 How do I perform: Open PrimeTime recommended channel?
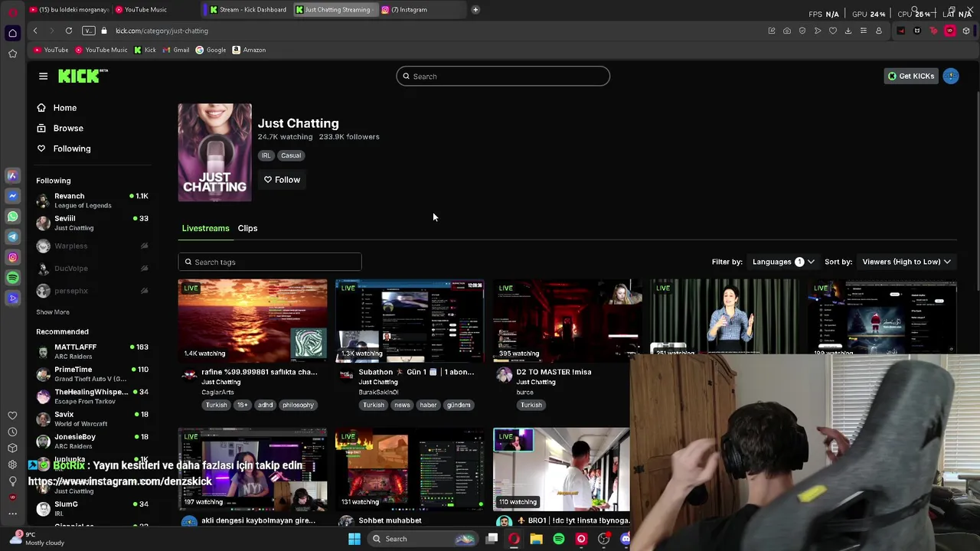coord(92,373)
